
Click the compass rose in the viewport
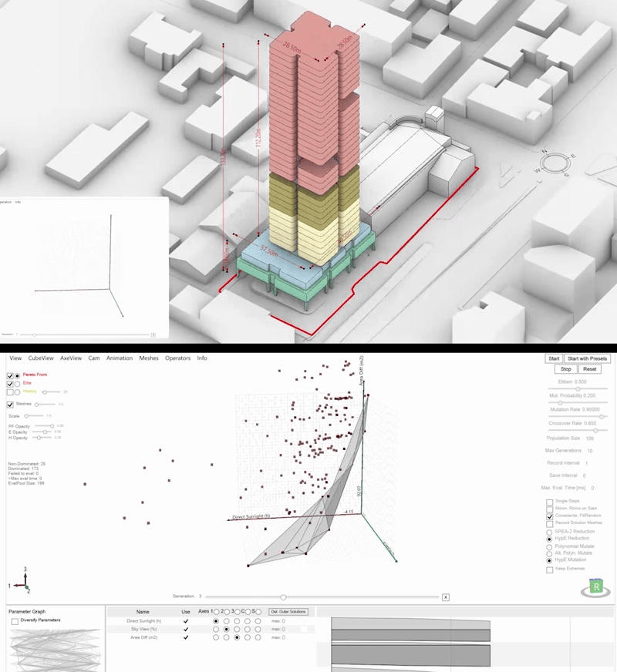click(x=555, y=163)
